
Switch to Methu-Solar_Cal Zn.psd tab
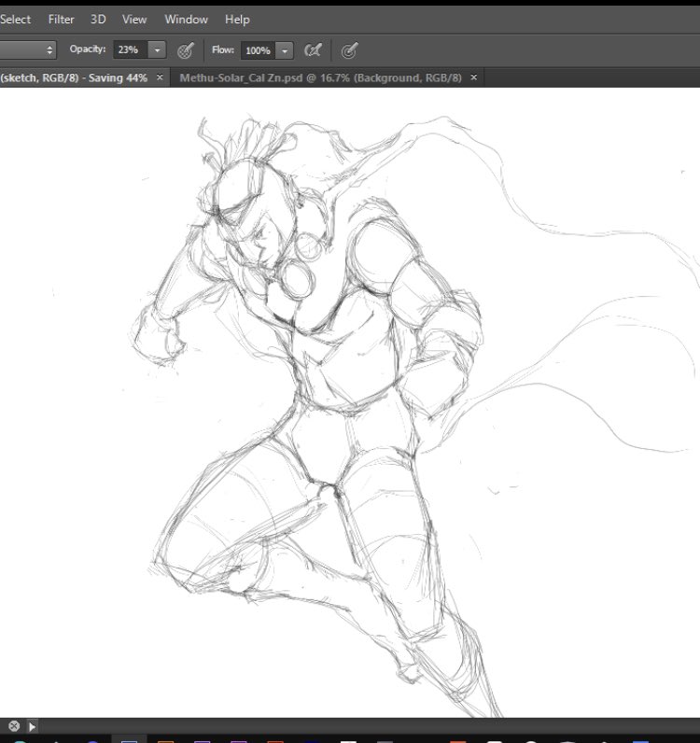pyautogui.click(x=320, y=77)
